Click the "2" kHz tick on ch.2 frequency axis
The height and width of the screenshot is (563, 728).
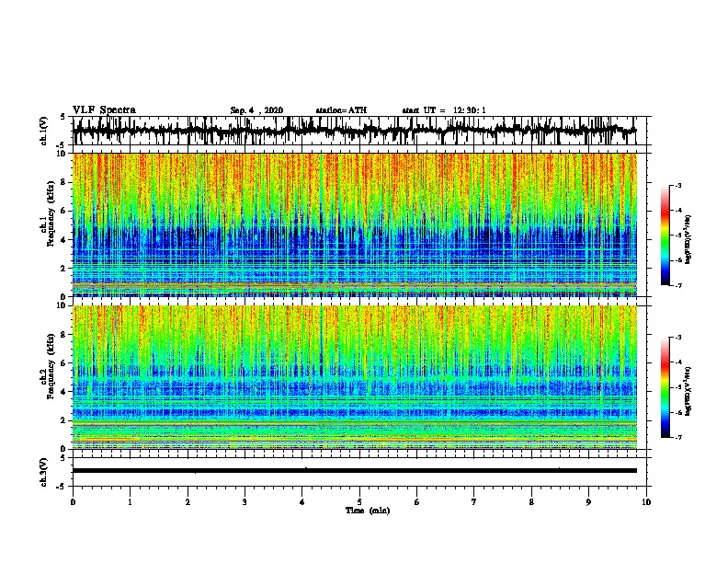click(64, 420)
